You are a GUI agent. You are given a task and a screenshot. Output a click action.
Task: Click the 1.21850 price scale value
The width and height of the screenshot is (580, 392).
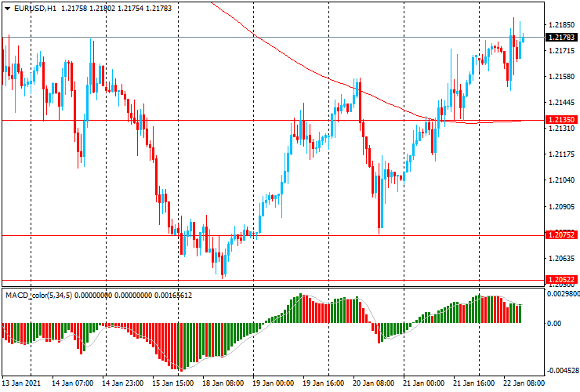(561, 25)
